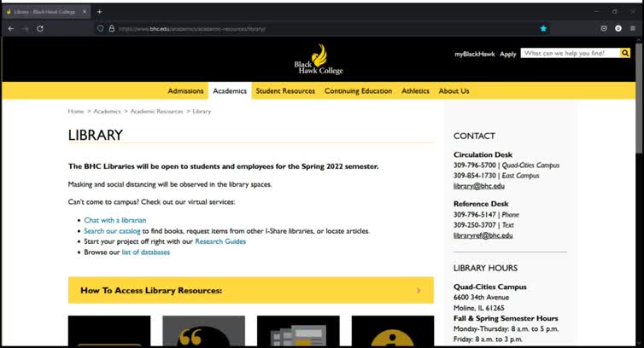Email library@bhc.edu
The image size is (644, 348).
[479, 186]
